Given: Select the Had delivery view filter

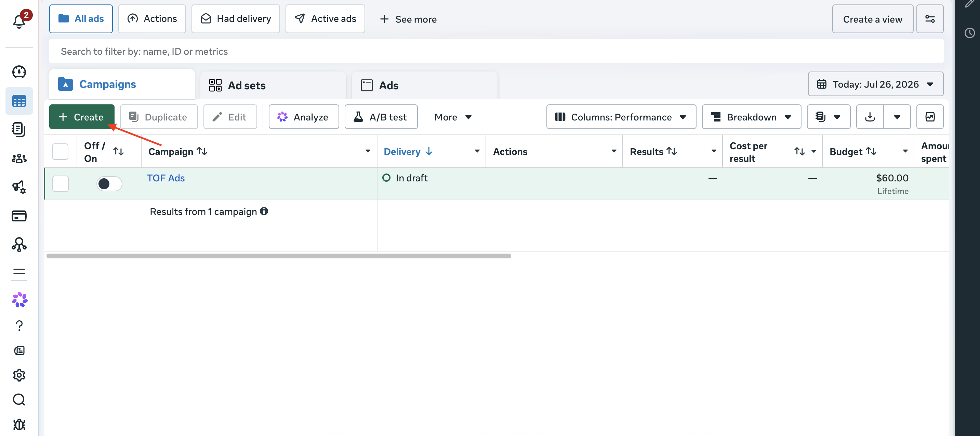Looking at the screenshot, I should tap(236, 19).
